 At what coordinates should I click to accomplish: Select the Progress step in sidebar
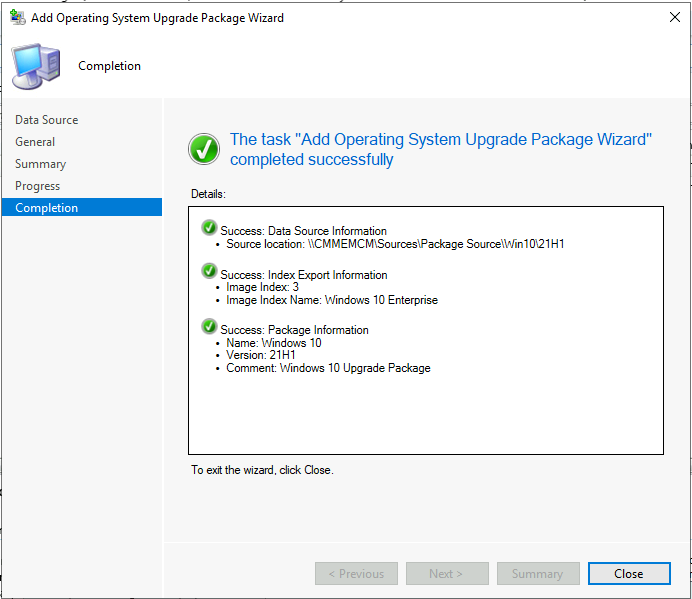click(x=38, y=186)
